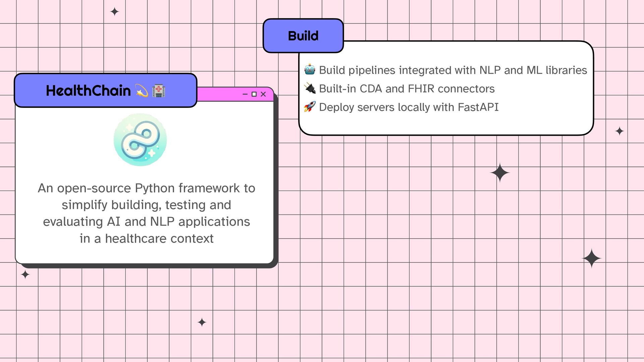
Task: Close the HealthChain window with the X
Action: (263, 94)
